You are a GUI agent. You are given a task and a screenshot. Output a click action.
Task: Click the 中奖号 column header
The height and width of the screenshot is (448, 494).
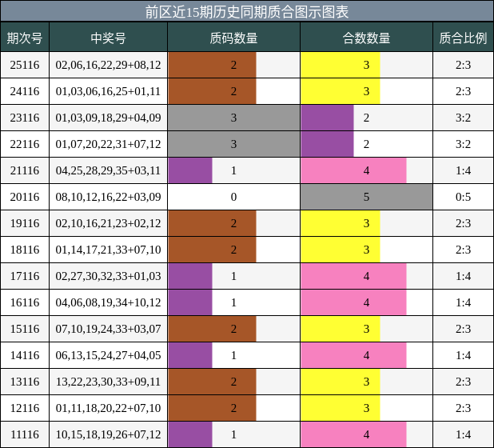[108, 38]
